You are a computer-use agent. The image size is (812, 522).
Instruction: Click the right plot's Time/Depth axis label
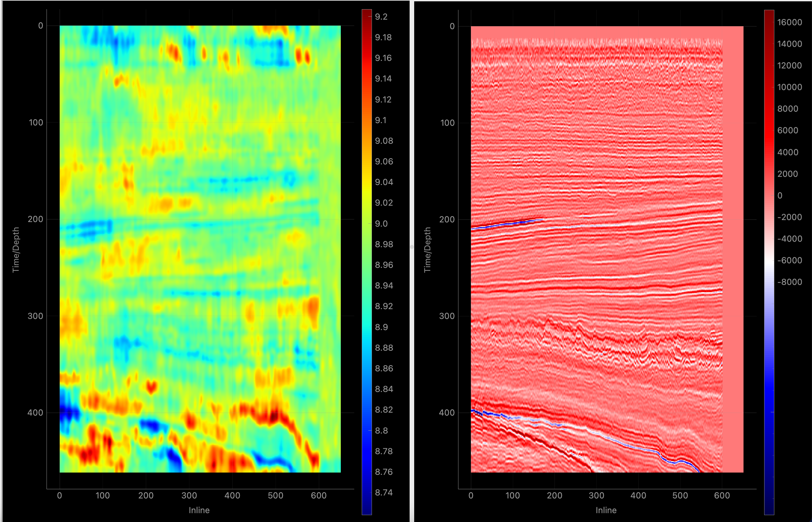click(x=427, y=250)
